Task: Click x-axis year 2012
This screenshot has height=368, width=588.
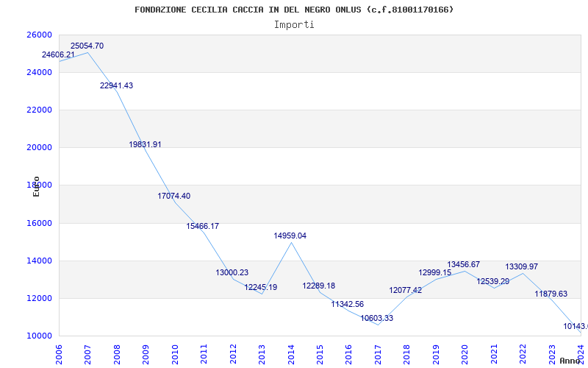Action: point(233,355)
